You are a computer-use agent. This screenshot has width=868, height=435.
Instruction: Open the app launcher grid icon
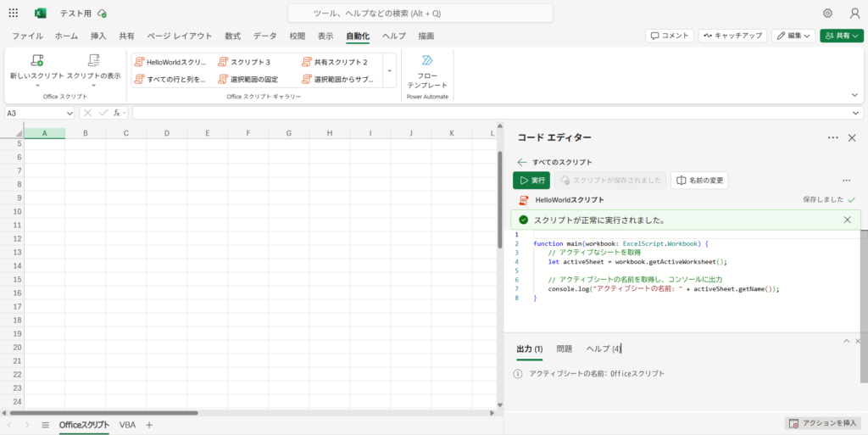pos(14,14)
